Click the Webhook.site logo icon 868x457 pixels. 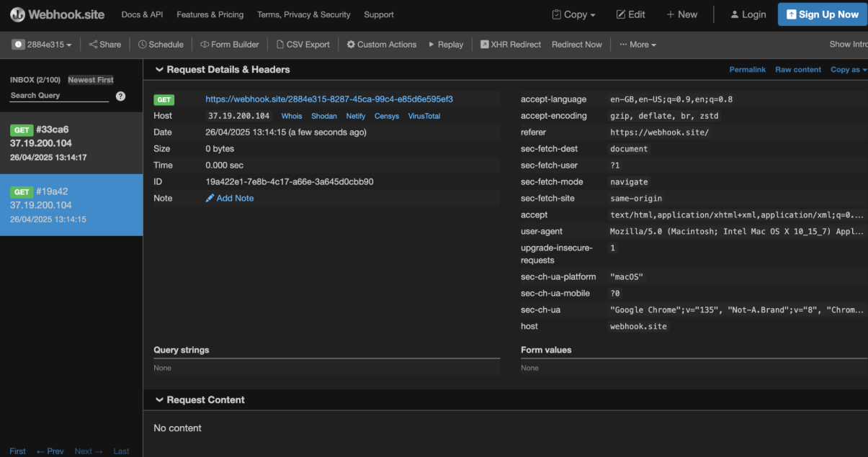pyautogui.click(x=17, y=14)
